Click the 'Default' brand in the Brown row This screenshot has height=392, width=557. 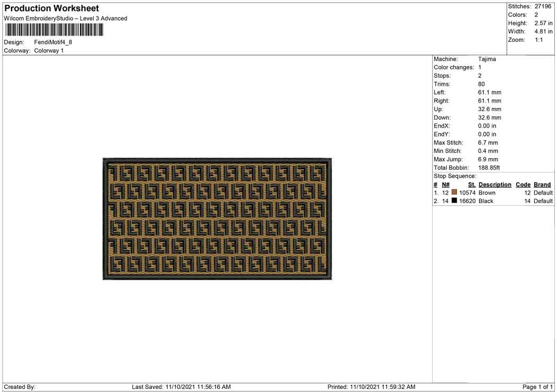coord(543,193)
